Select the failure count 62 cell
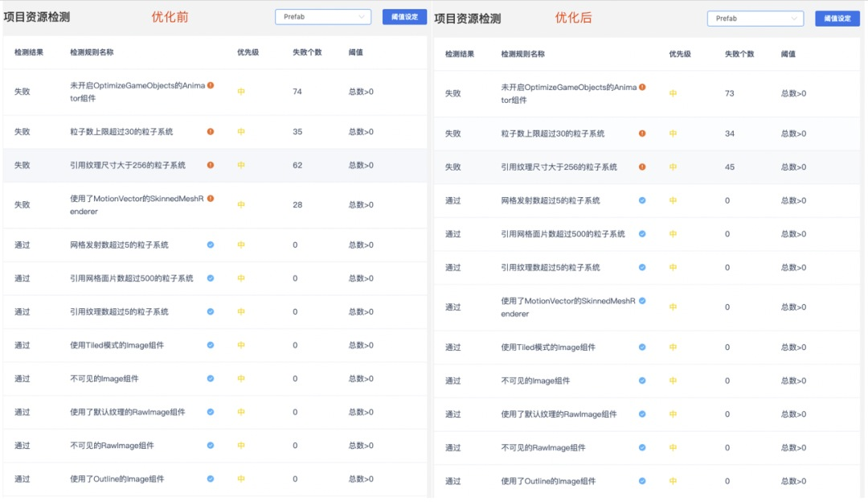Viewport: 868px width, 502px height. (x=297, y=165)
